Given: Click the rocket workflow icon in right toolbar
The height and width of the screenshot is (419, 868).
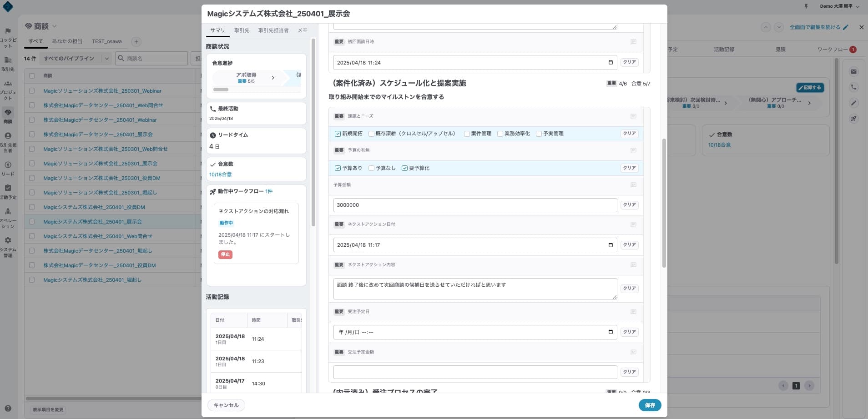Looking at the screenshot, I should click(x=853, y=119).
